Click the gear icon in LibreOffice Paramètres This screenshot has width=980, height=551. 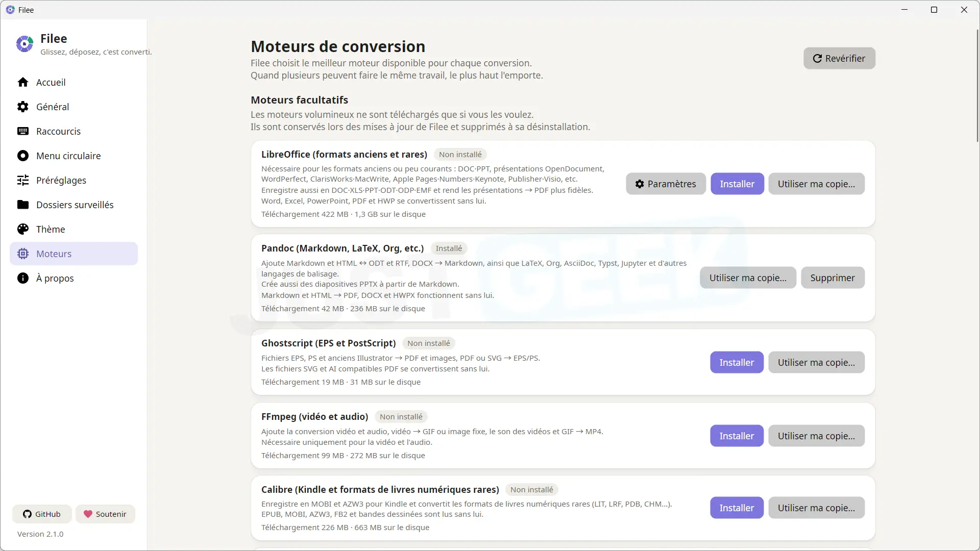click(x=640, y=184)
